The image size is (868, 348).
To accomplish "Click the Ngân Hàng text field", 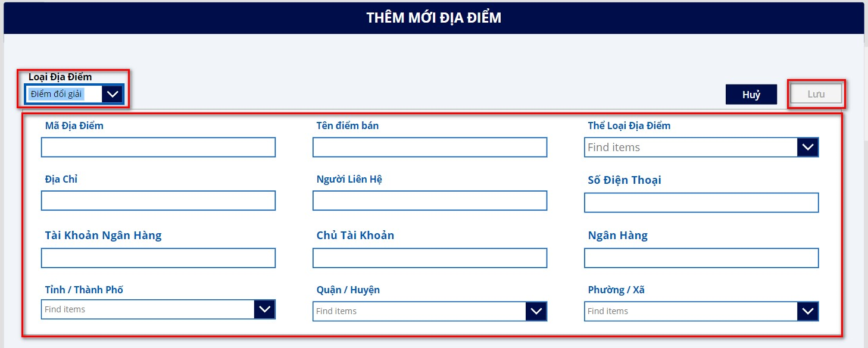I will click(701, 258).
